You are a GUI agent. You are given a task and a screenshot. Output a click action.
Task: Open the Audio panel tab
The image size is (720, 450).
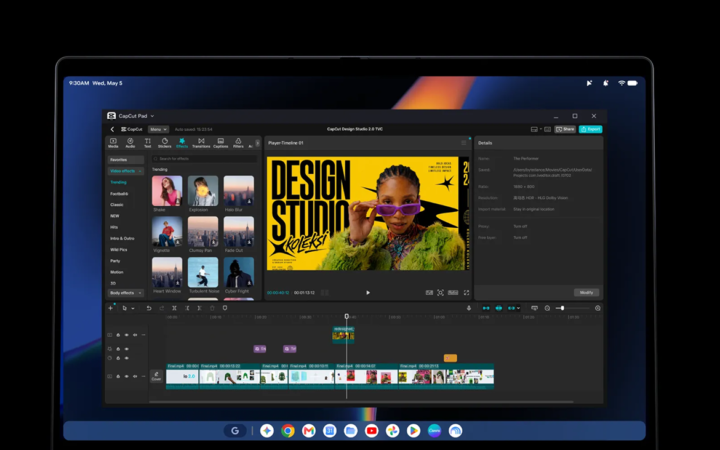click(x=130, y=143)
